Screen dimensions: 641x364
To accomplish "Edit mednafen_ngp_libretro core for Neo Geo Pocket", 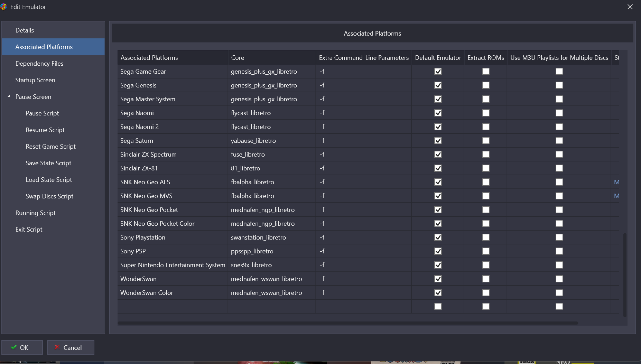I will [x=272, y=209].
